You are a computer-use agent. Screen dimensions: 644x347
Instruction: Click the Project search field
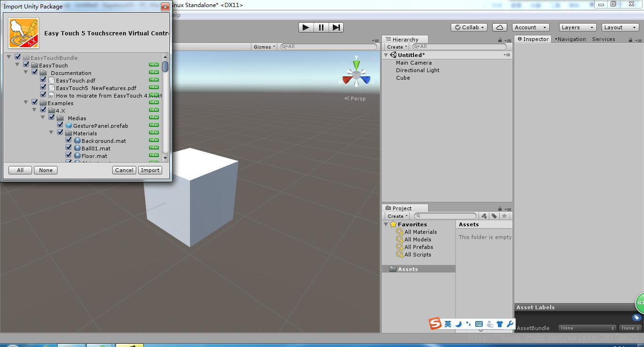point(446,216)
